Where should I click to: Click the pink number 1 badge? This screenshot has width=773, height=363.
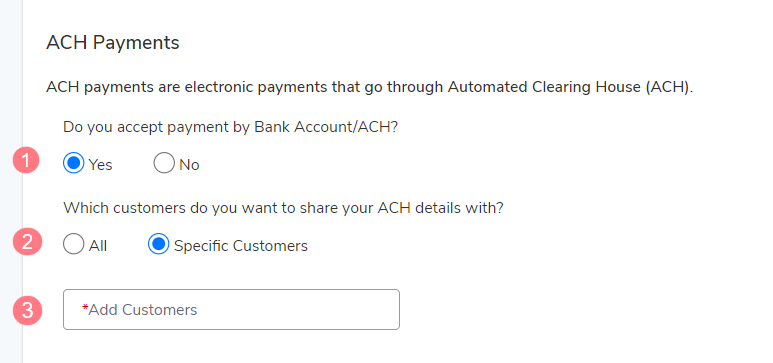pos(26,160)
